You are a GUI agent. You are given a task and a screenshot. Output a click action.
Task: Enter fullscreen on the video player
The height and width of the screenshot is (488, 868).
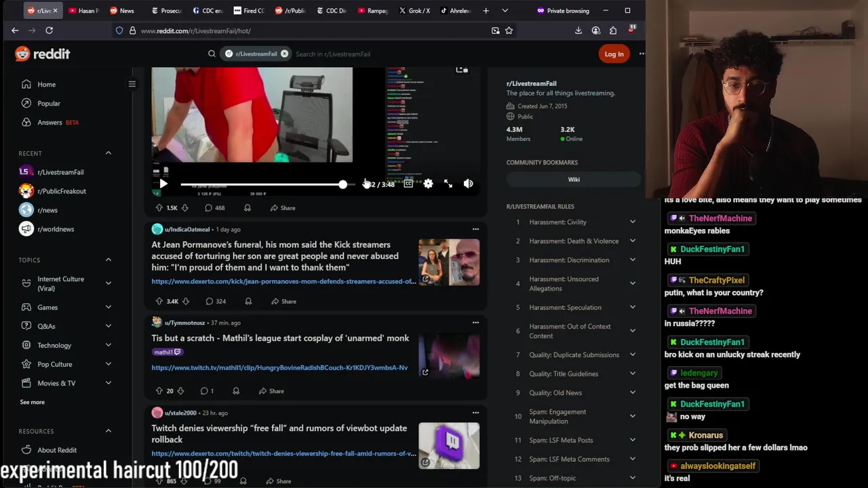pyautogui.click(x=448, y=184)
